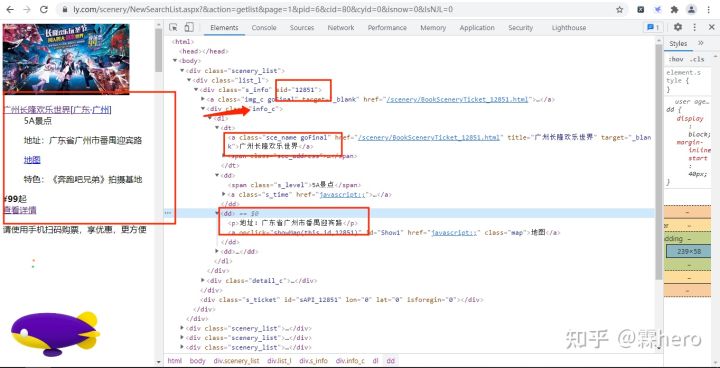Open the Memory tab

tap(433, 28)
